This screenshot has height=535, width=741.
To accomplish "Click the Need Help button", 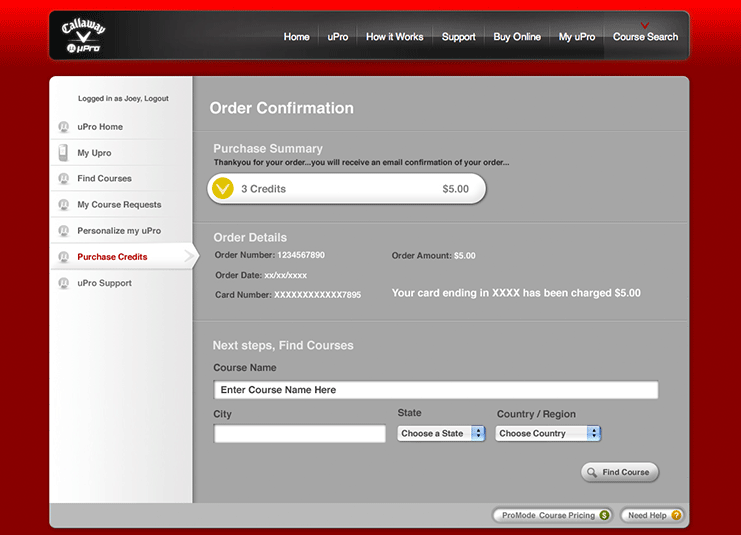I will (x=652, y=515).
